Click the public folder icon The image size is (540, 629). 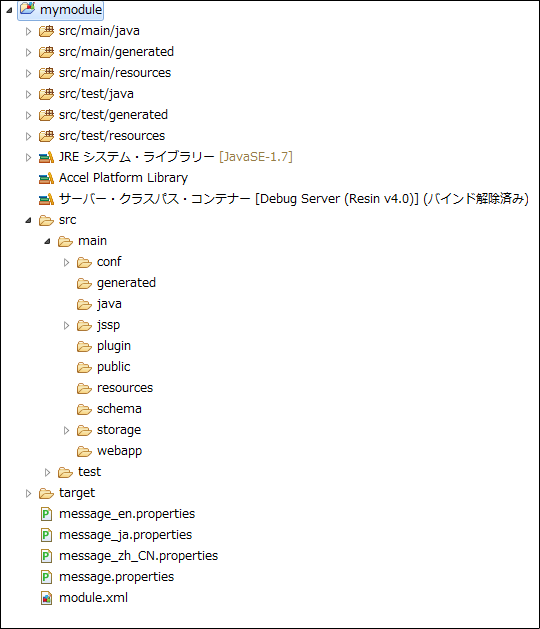pos(84,367)
